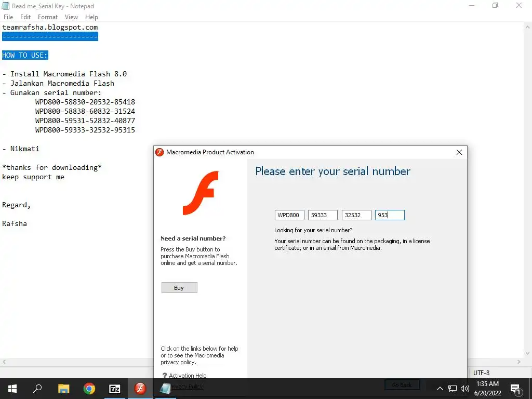
Task: Open the Format menu in Notepad
Action: [47, 17]
